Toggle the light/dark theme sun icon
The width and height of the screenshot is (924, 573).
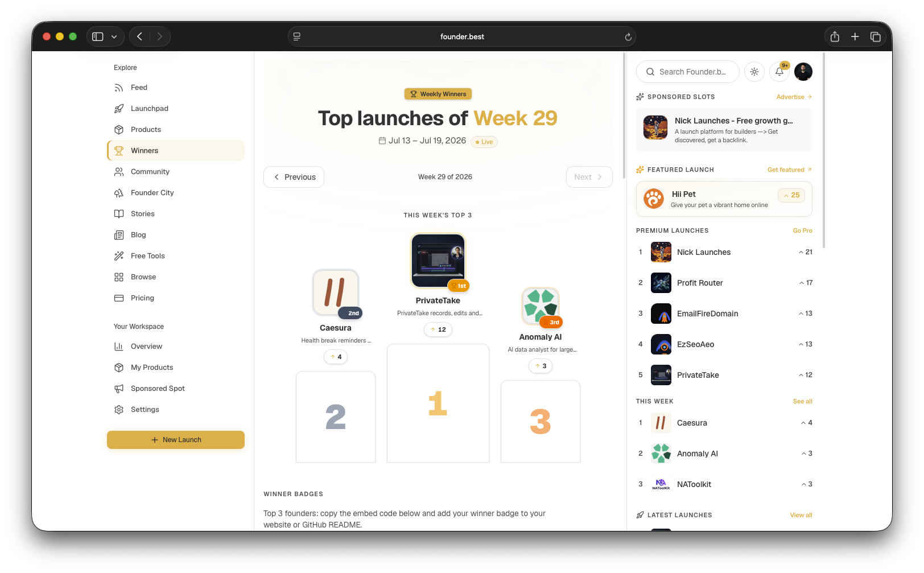tap(754, 72)
